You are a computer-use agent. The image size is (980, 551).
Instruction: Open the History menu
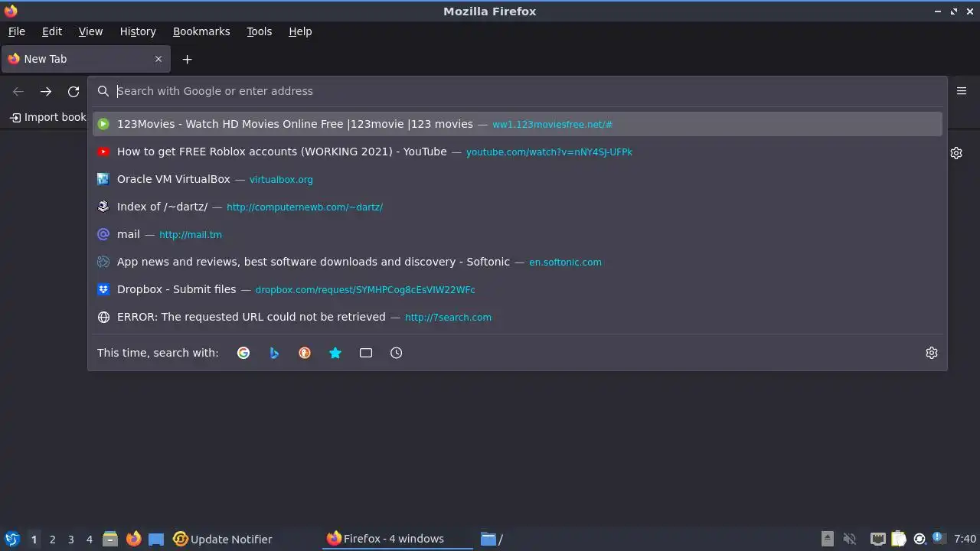[138, 31]
